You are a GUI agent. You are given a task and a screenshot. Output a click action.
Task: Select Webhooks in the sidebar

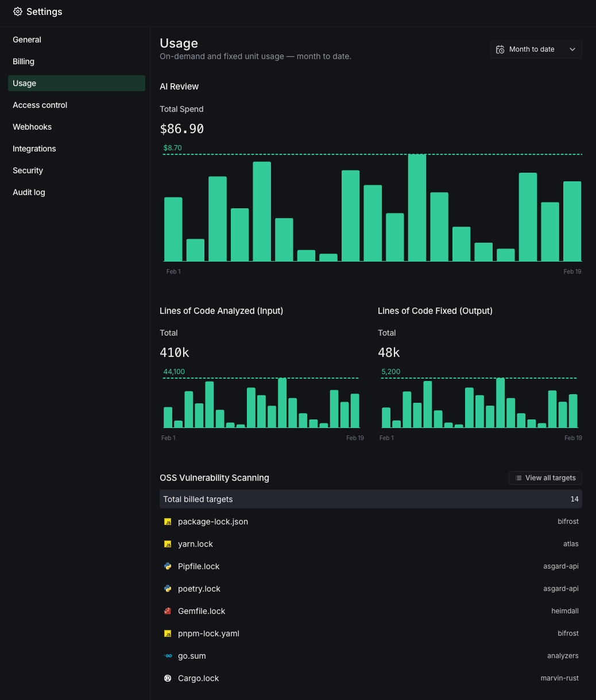click(32, 127)
